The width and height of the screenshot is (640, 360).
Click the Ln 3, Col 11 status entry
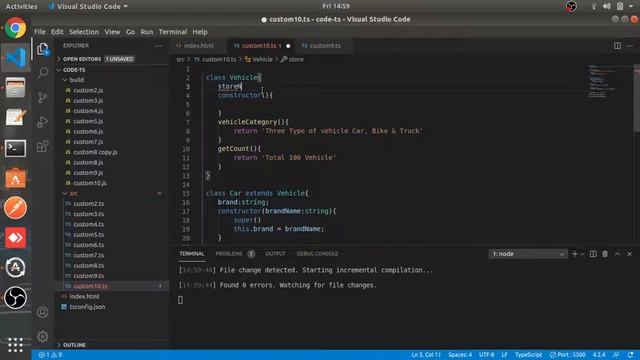pyautogui.click(x=426, y=355)
